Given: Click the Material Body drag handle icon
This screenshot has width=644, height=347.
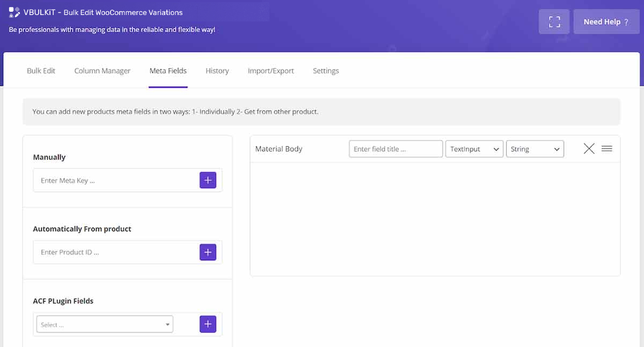Looking at the screenshot, I should [x=607, y=149].
